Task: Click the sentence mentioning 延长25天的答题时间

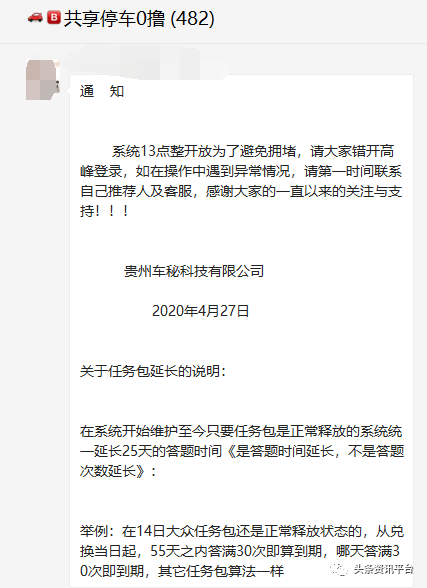Action: 242,451
